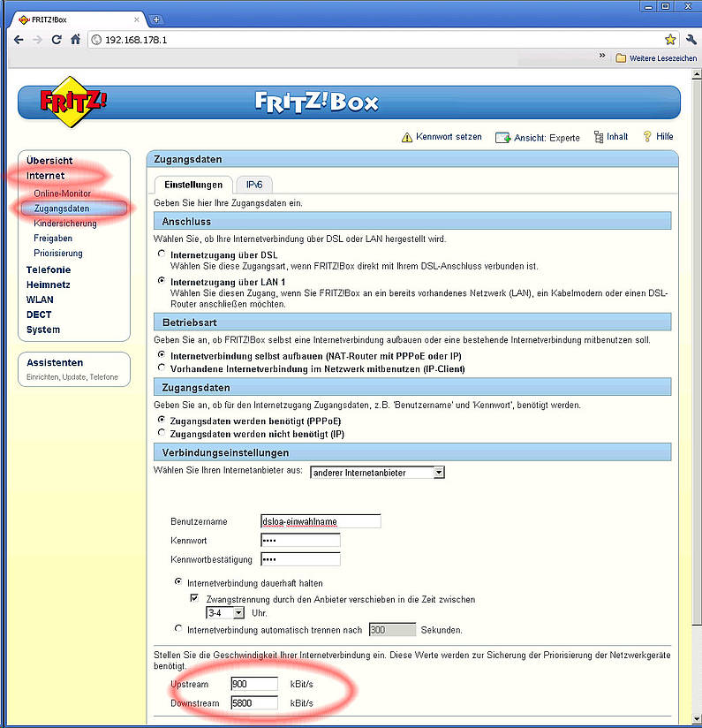Switch to the IPv6 tab
The image size is (702, 728).
[x=254, y=185]
